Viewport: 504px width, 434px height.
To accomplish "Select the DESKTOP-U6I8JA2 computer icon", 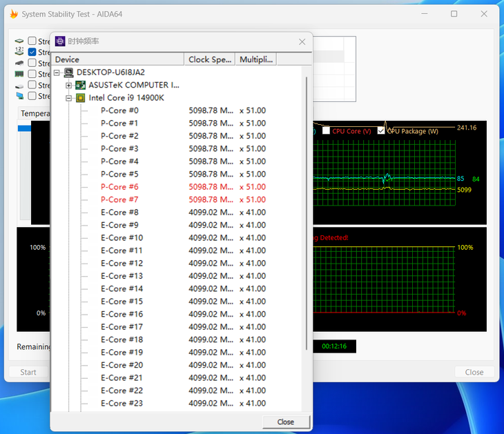I will [68, 72].
